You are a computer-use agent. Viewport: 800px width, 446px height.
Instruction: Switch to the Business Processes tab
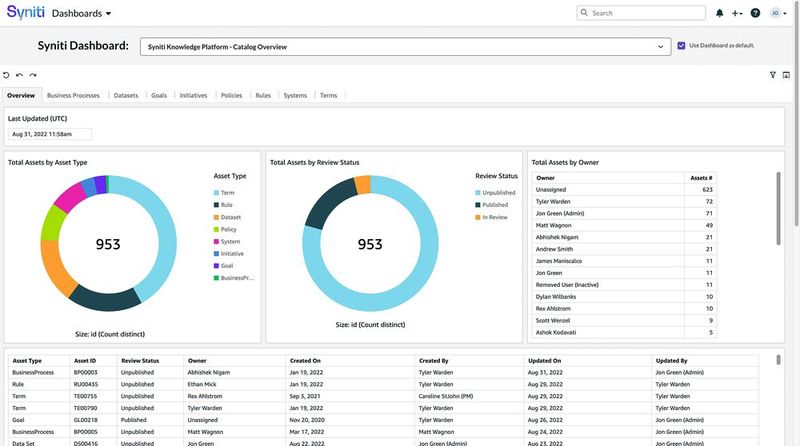73,95
